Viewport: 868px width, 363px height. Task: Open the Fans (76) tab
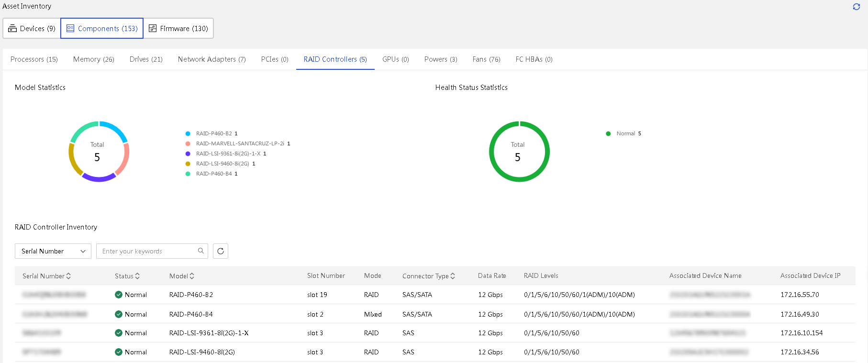pyautogui.click(x=487, y=59)
